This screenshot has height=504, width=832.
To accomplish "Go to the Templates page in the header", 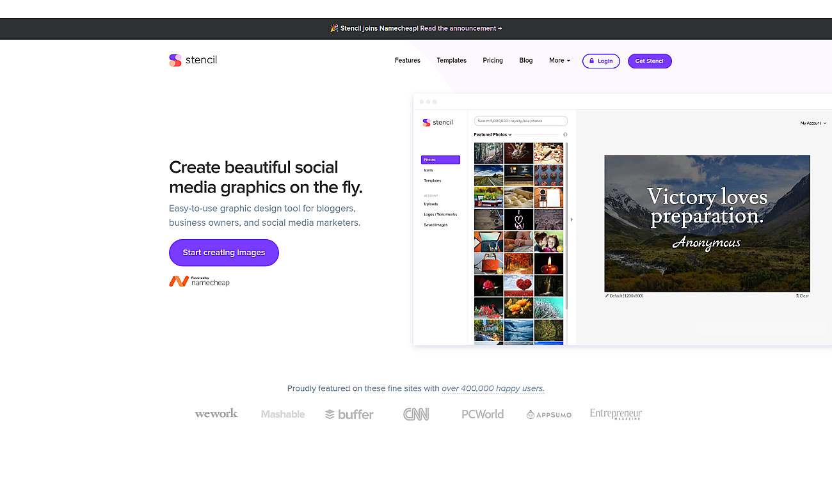I will 452,61.
